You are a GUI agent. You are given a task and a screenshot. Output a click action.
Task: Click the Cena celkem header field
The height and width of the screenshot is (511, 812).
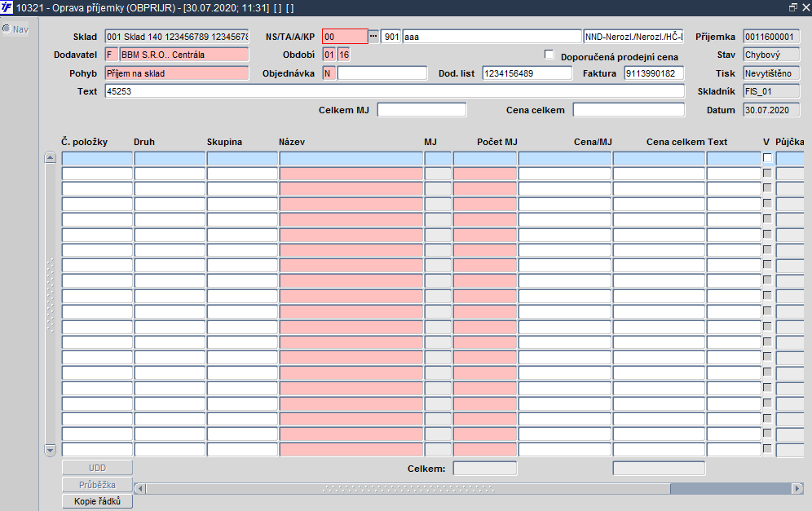[x=629, y=110]
